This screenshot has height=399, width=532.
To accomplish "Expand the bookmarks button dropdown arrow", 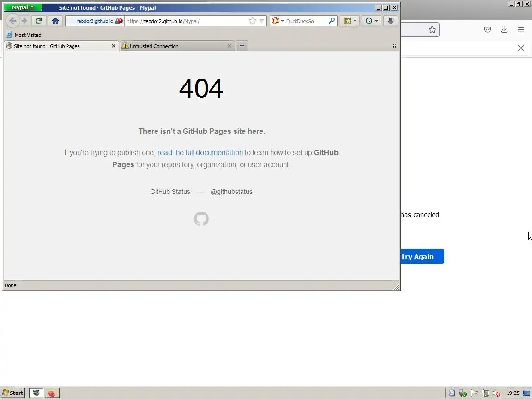I will pos(355,21).
